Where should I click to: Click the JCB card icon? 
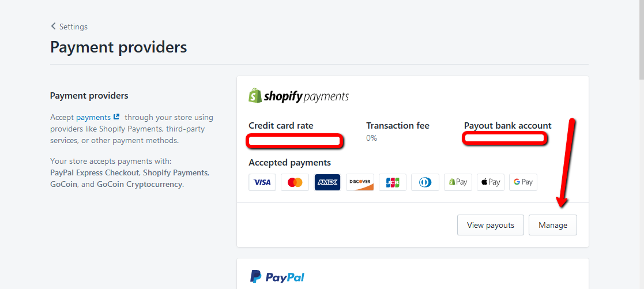(x=393, y=182)
